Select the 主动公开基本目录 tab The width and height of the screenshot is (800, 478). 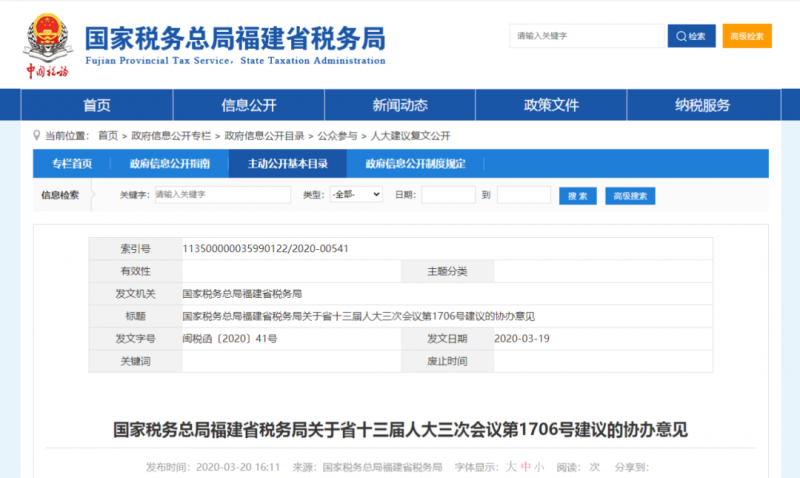coord(287,164)
